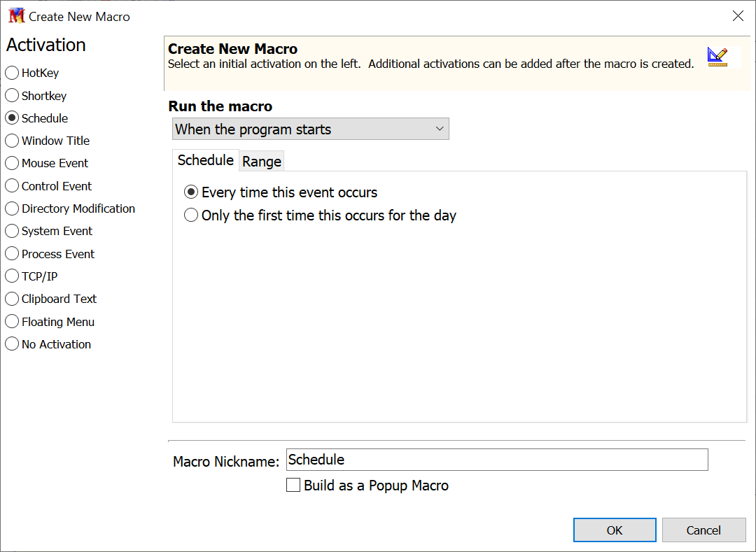Select Window Title activation
756x552 pixels.
click(x=12, y=141)
